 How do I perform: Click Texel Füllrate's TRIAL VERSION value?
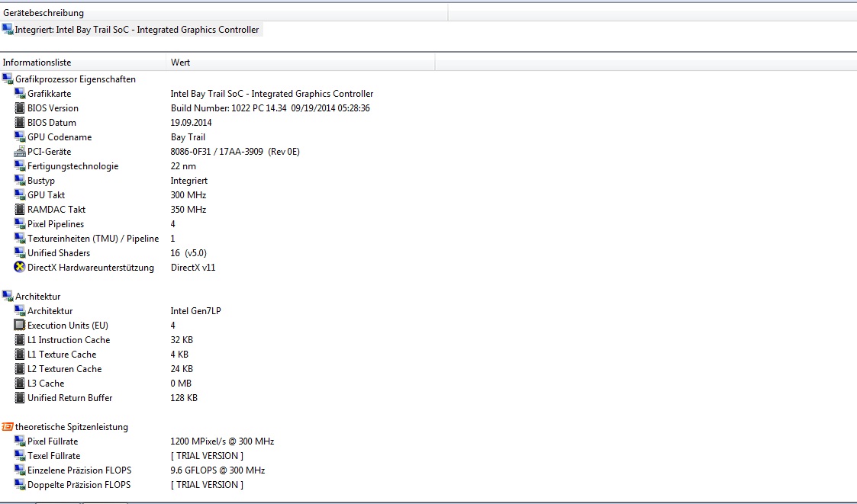pos(207,455)
